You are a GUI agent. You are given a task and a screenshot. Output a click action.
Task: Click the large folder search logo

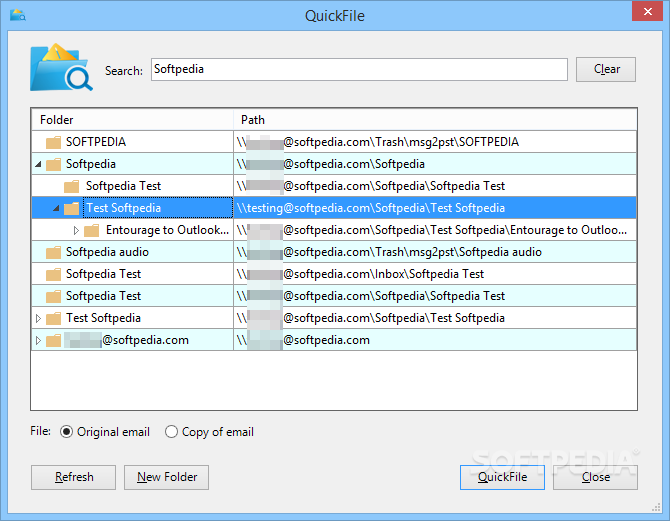(61, 67)
